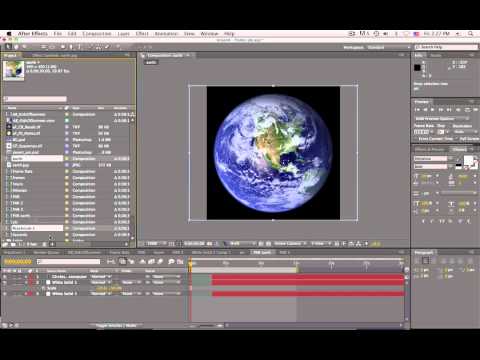Open the viewer magnification dropdown
480x360 pixels.
point(155,244)
